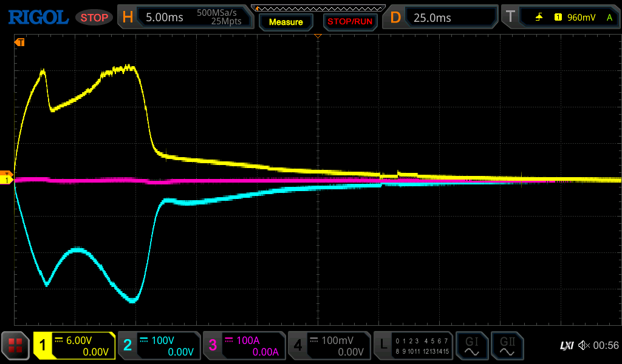
Task: Click the waveform memory position bar at top
Action: click(318, 7)
